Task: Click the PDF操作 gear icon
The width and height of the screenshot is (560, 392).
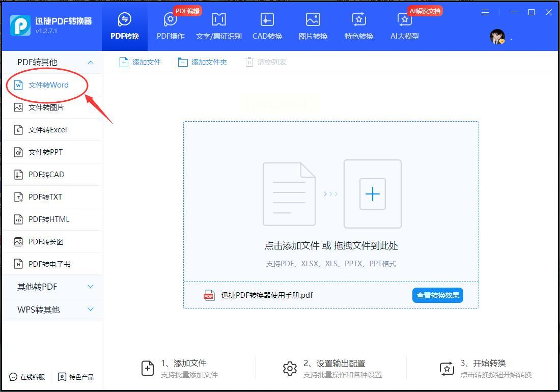Action: pos(171,19)
